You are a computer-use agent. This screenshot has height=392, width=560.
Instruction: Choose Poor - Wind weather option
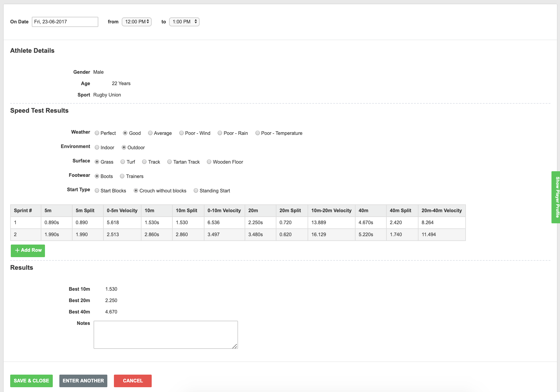[181, 133]
